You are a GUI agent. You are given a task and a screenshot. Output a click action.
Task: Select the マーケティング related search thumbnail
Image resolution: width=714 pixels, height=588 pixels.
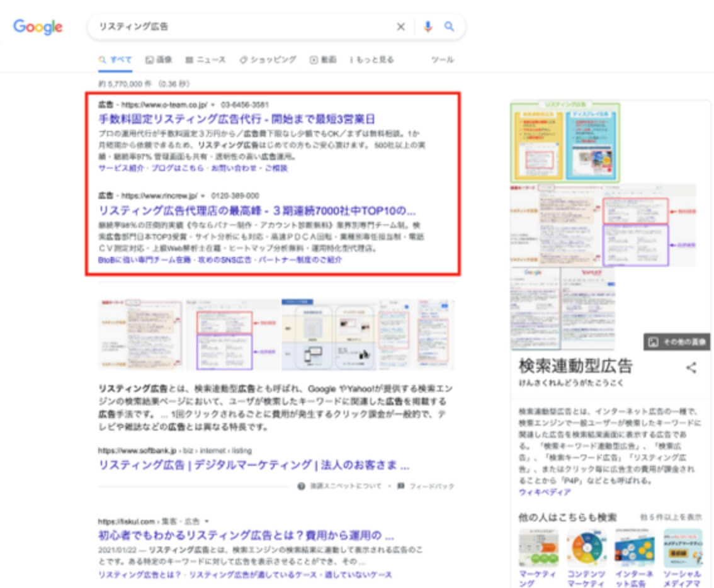click(538, 548)
